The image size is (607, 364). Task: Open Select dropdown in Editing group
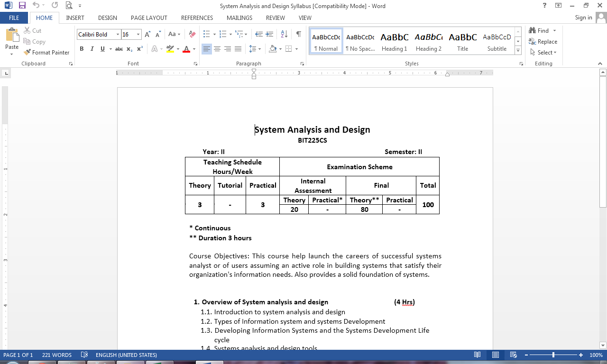pos(543,52)
